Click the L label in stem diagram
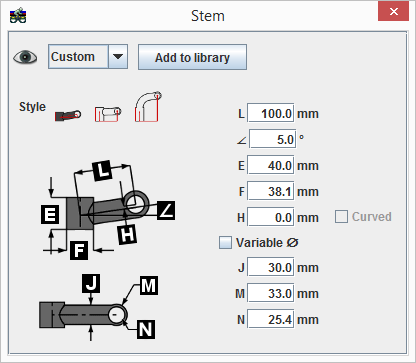Image resolution: width=416 pixels, height=363 pixels. coord(102,171)
